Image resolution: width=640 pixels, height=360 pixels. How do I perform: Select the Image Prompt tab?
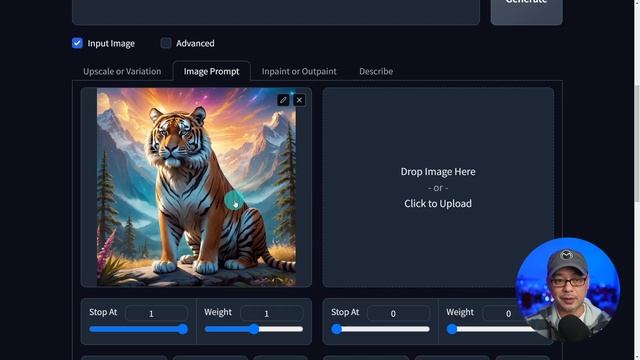[x=211, y=71]
